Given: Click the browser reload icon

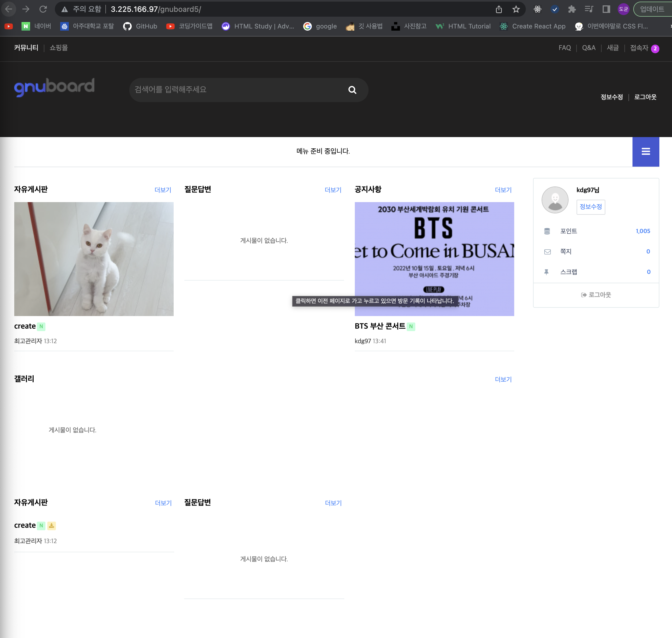Looking at the screenshot, I should [x=43, y=9].
